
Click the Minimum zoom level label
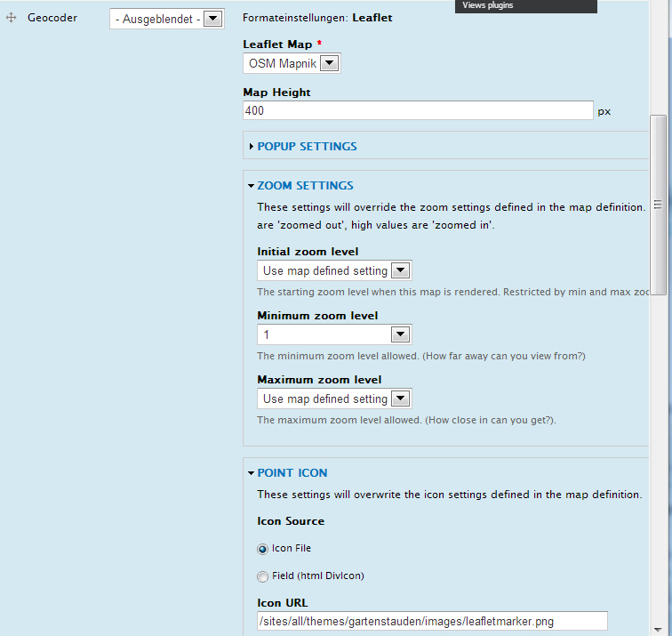coord(317,316)
